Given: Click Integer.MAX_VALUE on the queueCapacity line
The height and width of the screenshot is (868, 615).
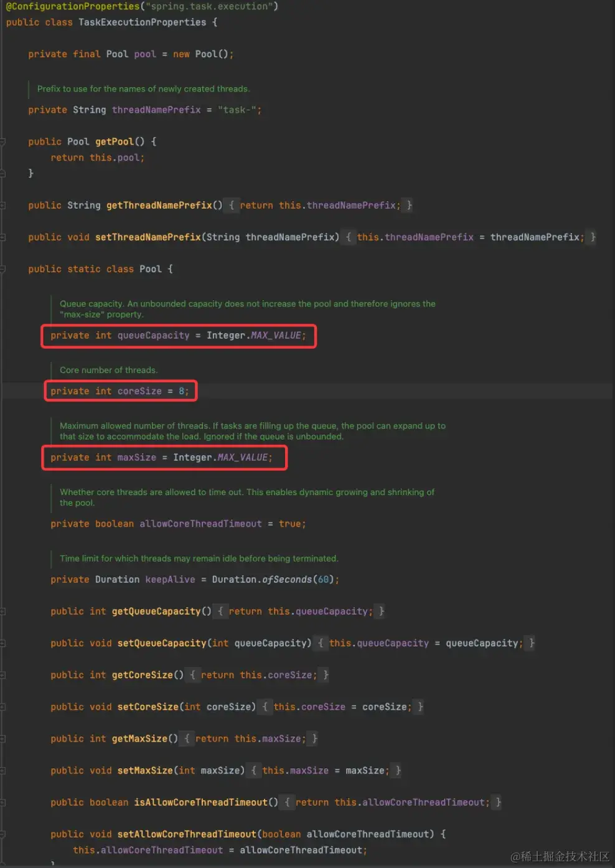Looking at the screenshot, I should click(x=254, y=336).
